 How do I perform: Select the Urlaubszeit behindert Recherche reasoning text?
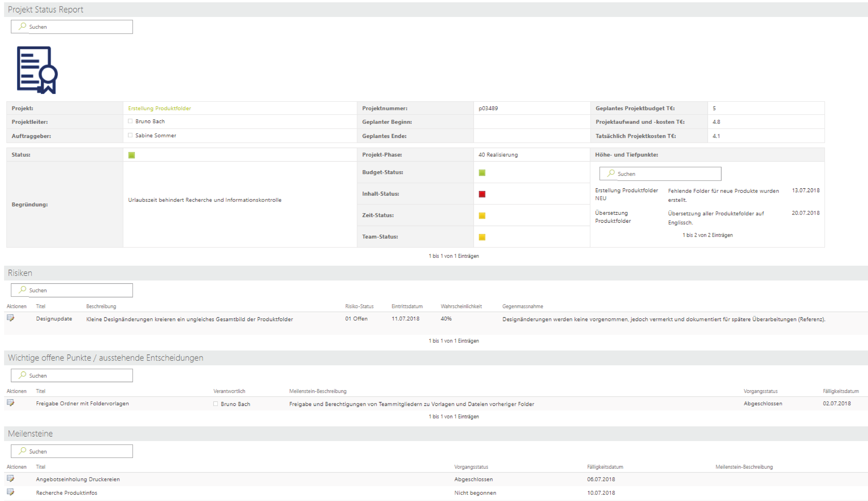point(205,200)
